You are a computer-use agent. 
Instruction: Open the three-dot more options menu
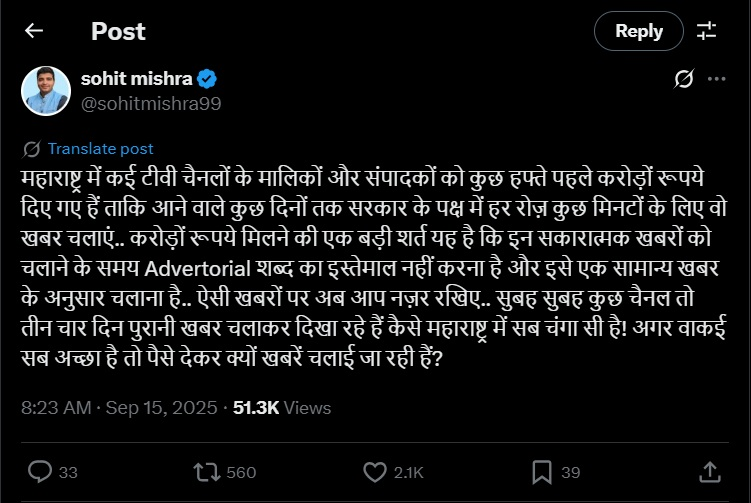[x=716, y=78]
